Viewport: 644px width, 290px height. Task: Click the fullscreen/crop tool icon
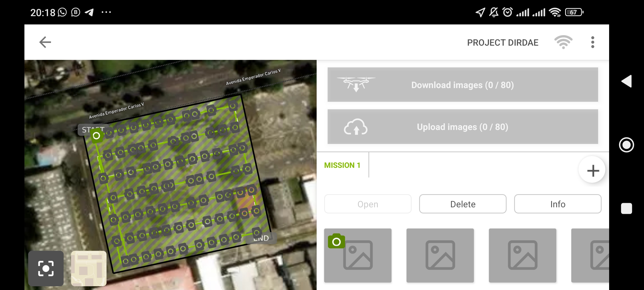[46, 269]
